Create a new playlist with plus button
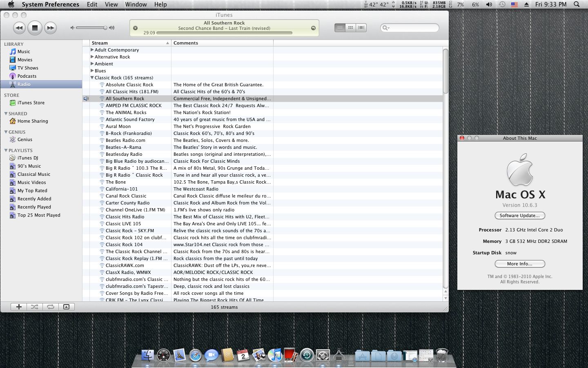 coord(19,307)
